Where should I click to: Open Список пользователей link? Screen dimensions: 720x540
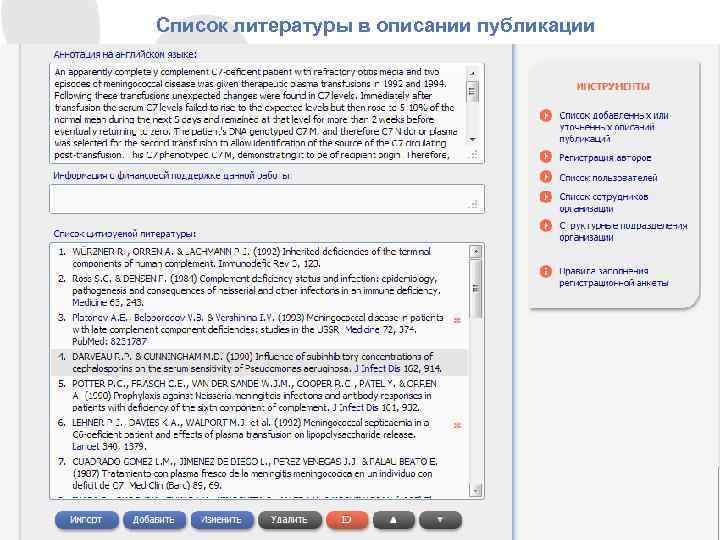(608, 178)
